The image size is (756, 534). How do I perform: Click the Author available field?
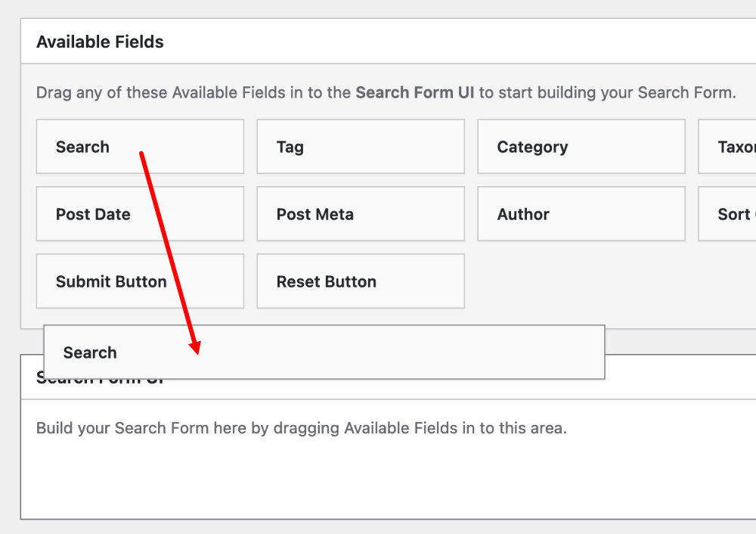pyautogui.click(x=581, y=214)
